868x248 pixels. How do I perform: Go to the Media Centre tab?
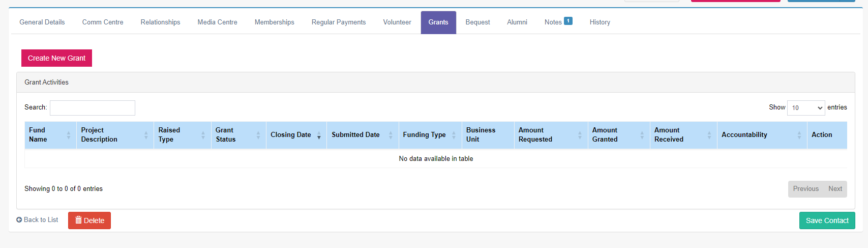(217, 22)
